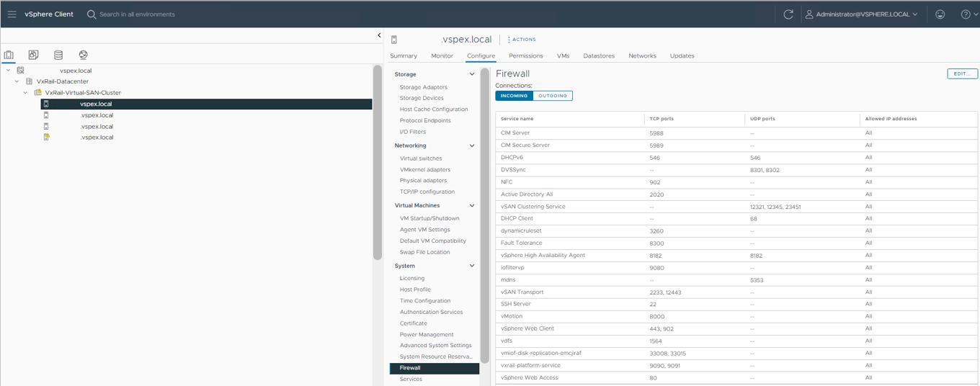Click the Configure menu vertical scrollbar
Viewport: 980px width, 386px height.
tap(485, 216)
